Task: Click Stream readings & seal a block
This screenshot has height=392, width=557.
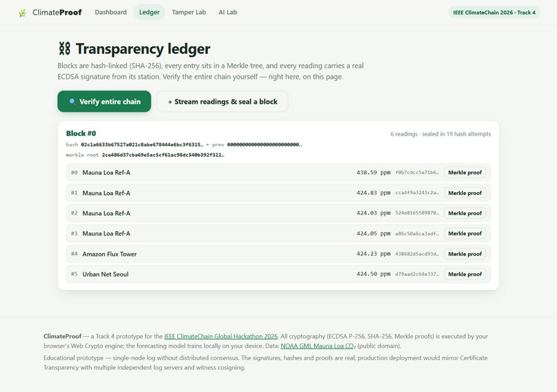Action: [x=223, y=102]
